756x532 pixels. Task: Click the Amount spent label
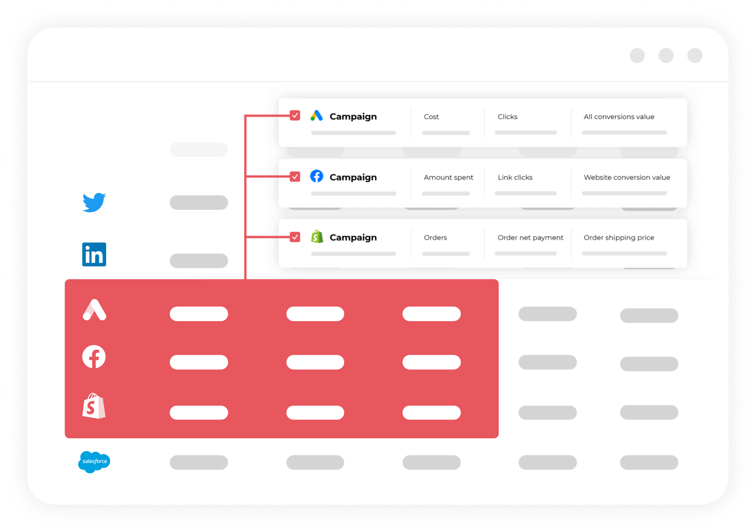449,177
